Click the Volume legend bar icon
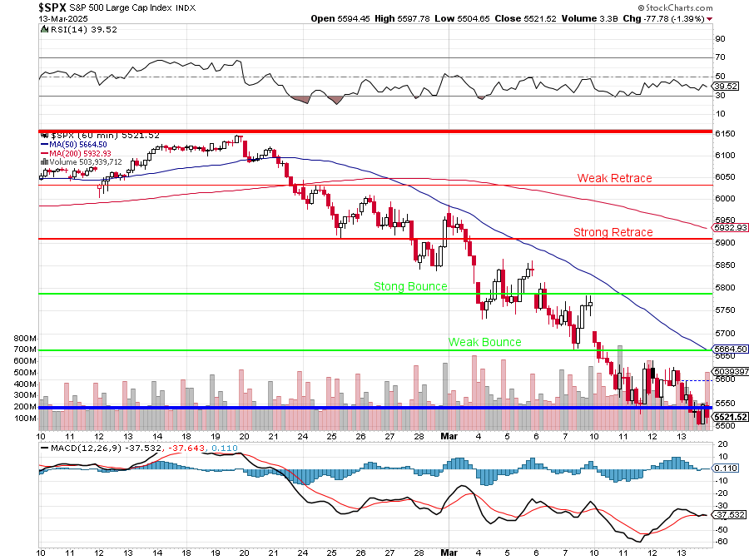Screen dimensions: 749x560 tap(43, 161)
